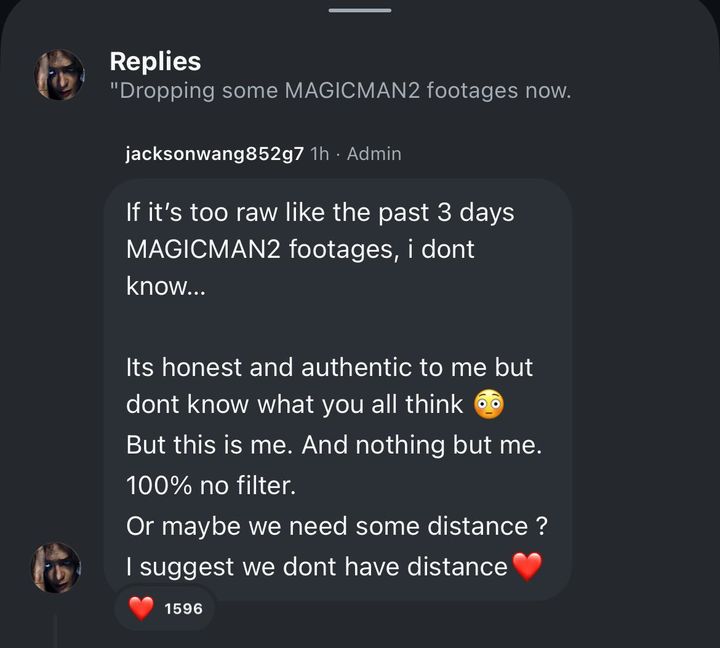The image size is (720, 648).
Task: Tap "Its honest and authentic to me" line
Action: [x=329, y=367]
